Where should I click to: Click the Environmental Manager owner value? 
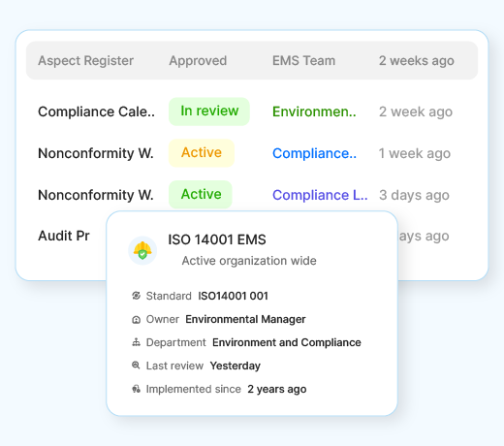(x=245, y=319)
